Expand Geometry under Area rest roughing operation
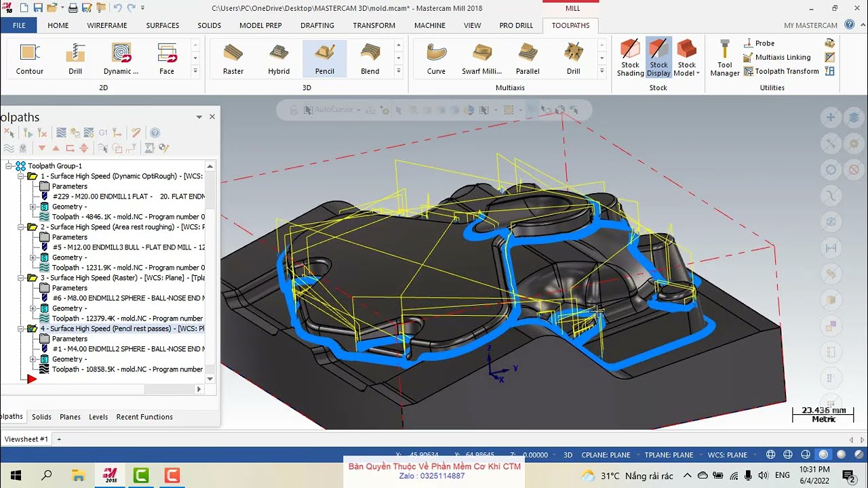The width and height of the screenshot is (868, 488). pos(33,258)
